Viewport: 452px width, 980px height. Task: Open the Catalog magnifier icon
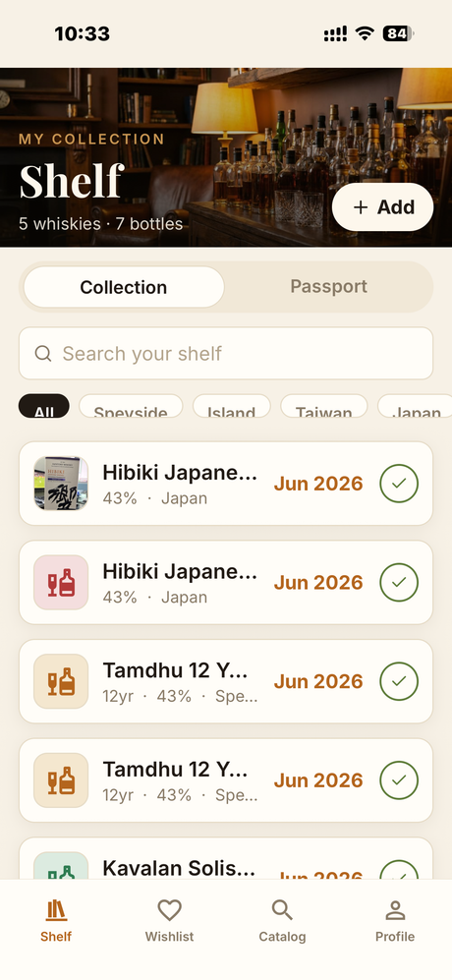tap(282, 910)
